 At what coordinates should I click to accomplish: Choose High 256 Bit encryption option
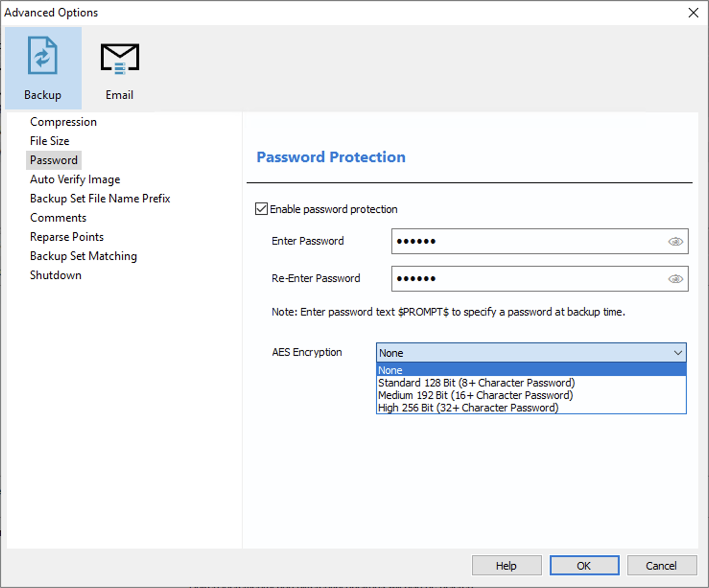coord(531,407)
